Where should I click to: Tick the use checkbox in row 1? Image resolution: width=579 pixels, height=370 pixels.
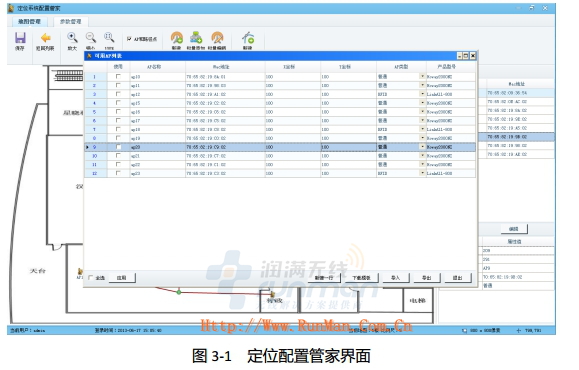(118, 76)
